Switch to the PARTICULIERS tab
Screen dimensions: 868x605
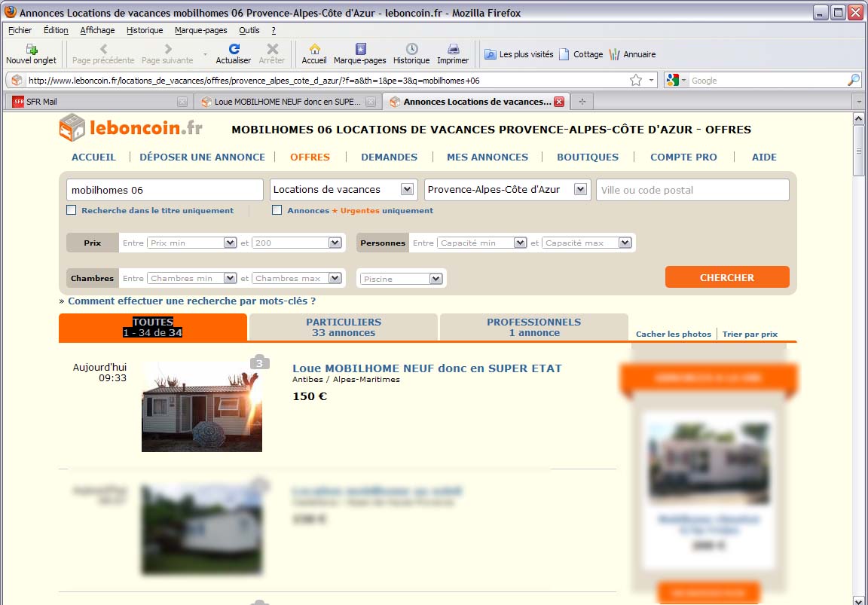(x=344, y=327)
